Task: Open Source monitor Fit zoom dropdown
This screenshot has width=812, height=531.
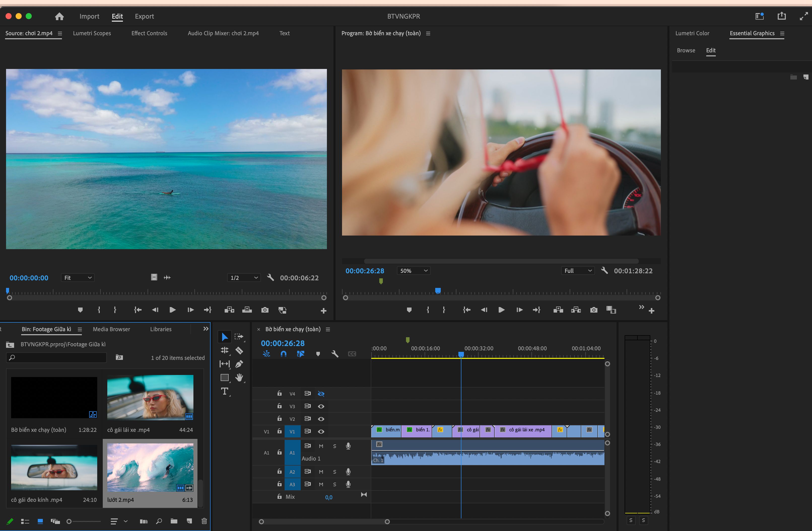Action: pos(78,278)
